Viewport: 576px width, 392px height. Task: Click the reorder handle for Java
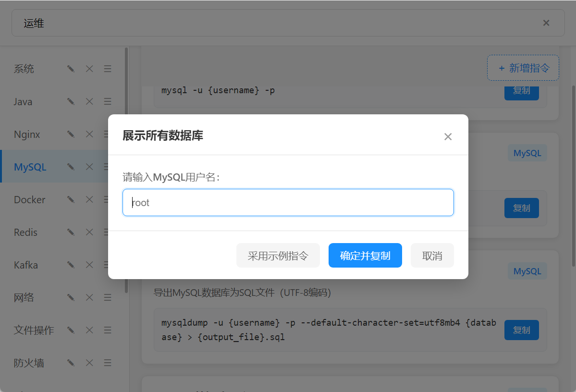(107, 101)
